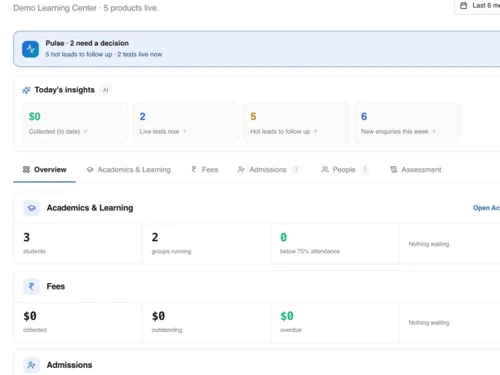
Task: Click the rupee icon in Fees tab
Action: [194, 169]
